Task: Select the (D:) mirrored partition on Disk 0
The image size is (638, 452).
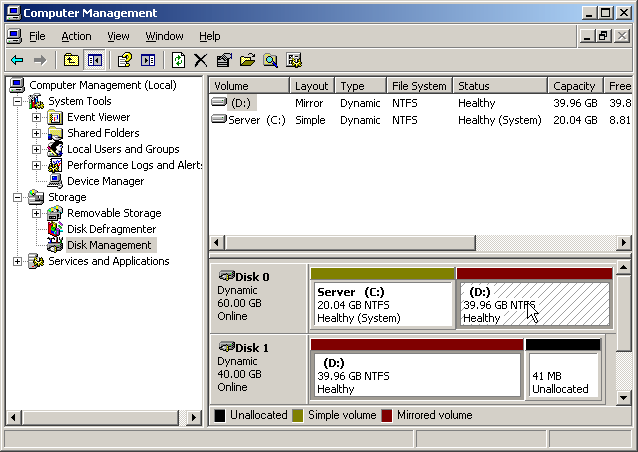Action: 534,298
